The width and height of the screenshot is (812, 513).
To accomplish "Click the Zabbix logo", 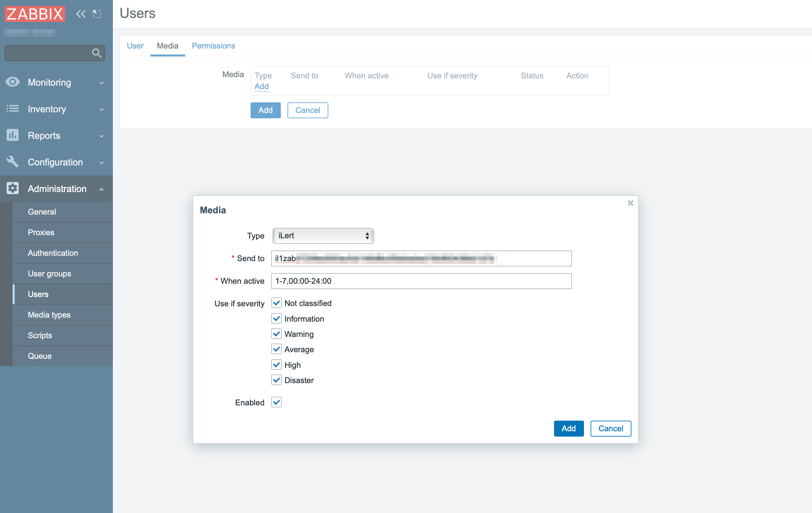I will (x=35, y=14).
